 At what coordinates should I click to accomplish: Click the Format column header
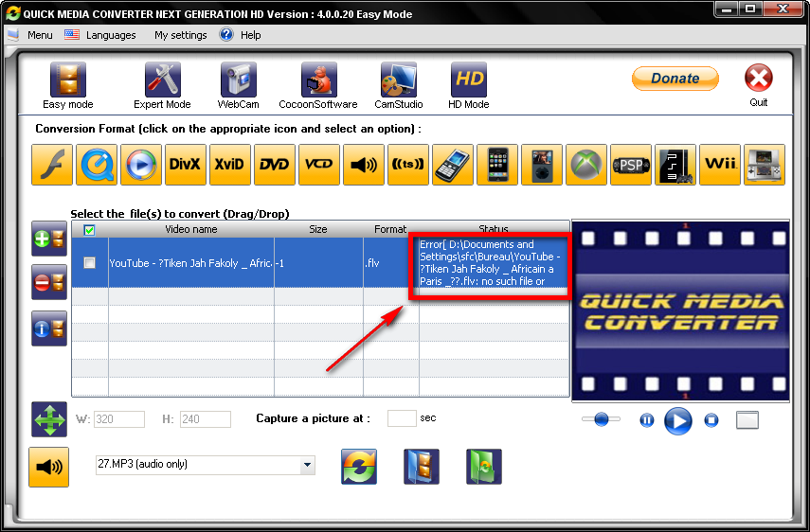point(390,229)
